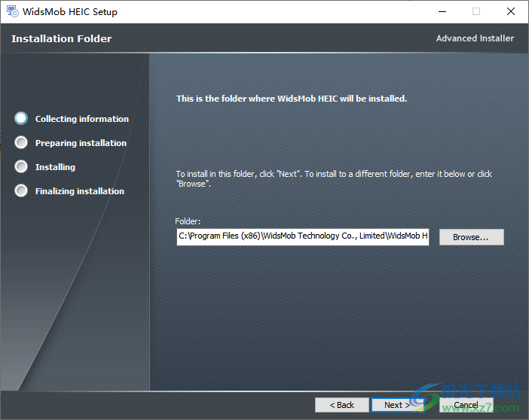The width and height of the screenshot is (529, 420).
Task: Click the Installation Folder heading
Action: pos(61,39)
